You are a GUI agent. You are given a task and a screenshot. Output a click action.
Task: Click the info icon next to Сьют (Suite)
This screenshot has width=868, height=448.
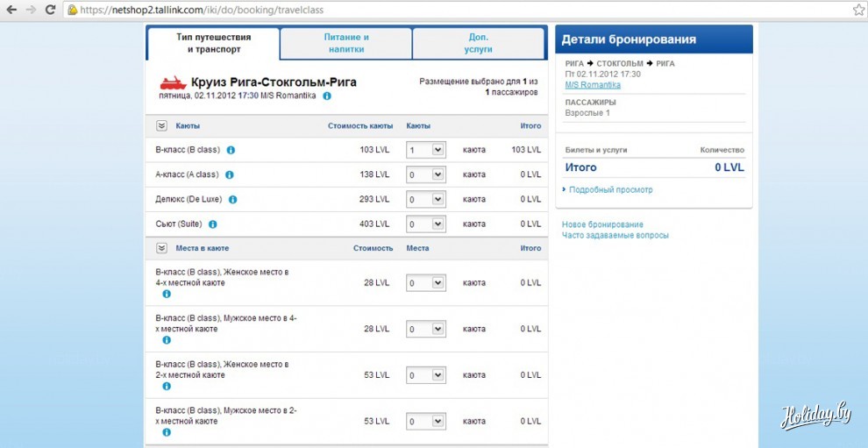(x=212, y=224)
